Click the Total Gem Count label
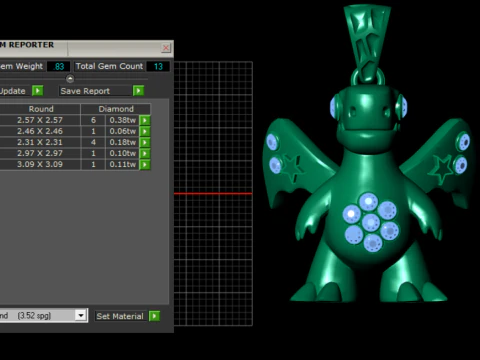 click(109, 66)
